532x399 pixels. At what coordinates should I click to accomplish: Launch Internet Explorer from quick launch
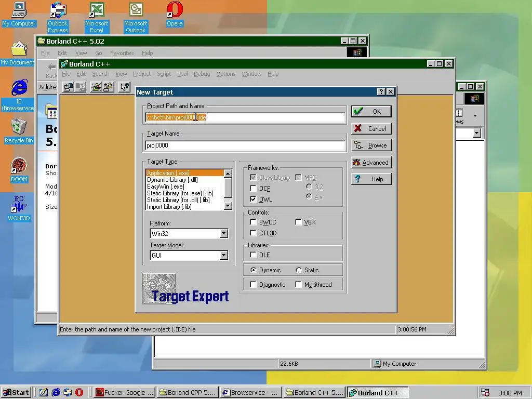pos(56,392)
